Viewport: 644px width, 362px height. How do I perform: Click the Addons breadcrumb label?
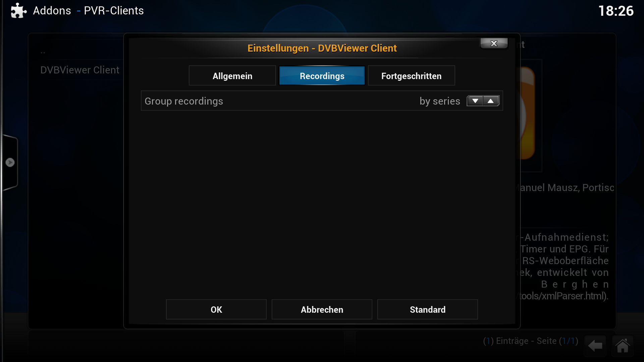[x=52, y=11]
